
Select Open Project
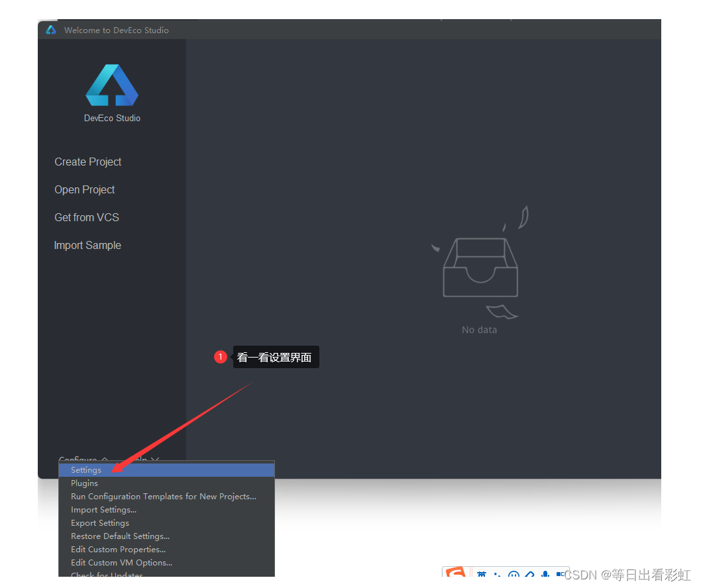tap(85, 189)
